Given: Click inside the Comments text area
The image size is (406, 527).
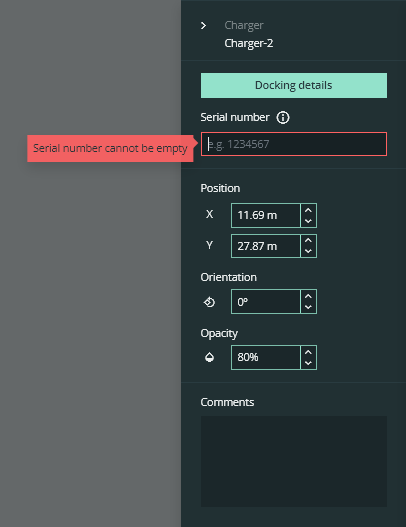Looking at the screenshot, I should (294, 461).
